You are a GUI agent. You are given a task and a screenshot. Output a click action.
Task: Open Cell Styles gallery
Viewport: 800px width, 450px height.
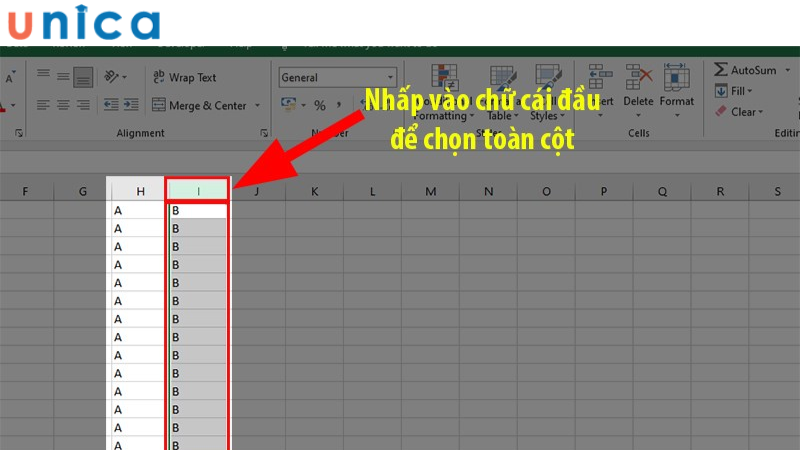click(548, 92)
